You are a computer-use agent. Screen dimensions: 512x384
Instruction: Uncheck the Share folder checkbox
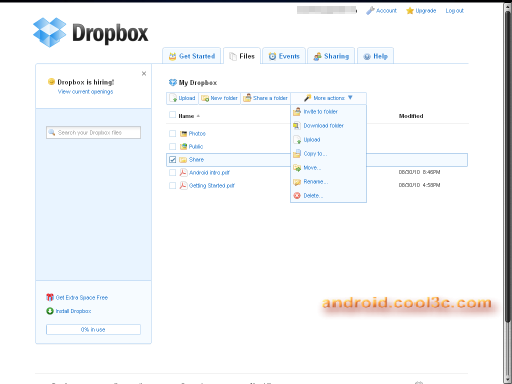pos(172,160)
